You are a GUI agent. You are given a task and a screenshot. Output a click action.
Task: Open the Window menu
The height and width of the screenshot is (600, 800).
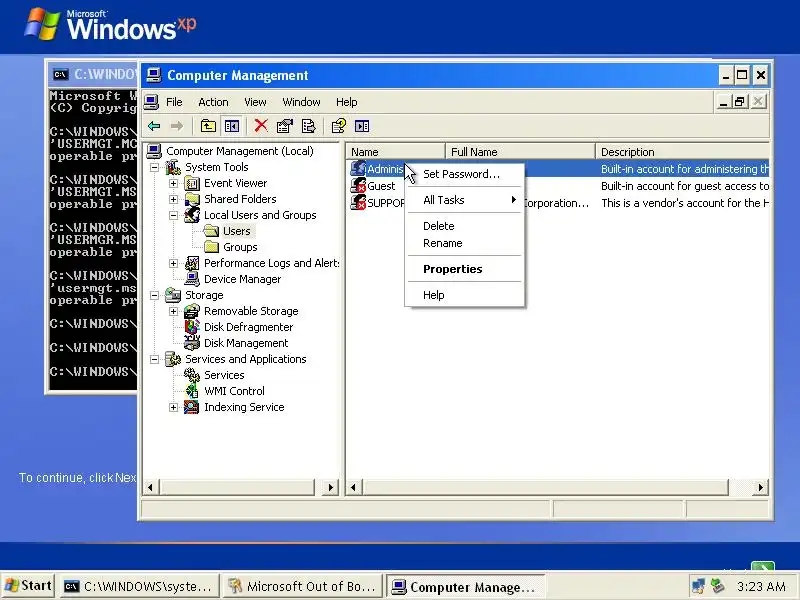[x=302, y=102]
